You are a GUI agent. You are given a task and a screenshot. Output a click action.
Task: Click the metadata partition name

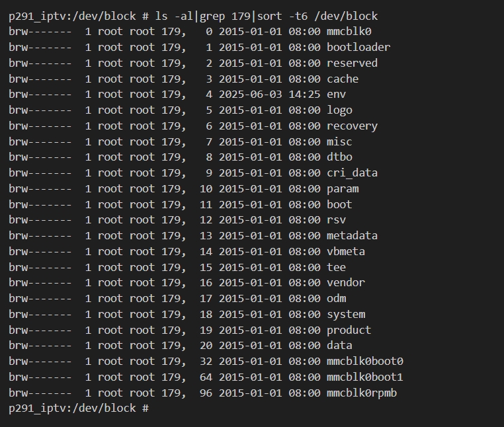352,236
